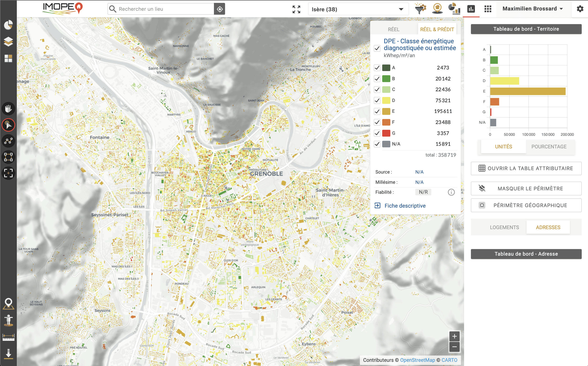
Task: Toggle the class D checkbox
Action: [x=377, y=100]
